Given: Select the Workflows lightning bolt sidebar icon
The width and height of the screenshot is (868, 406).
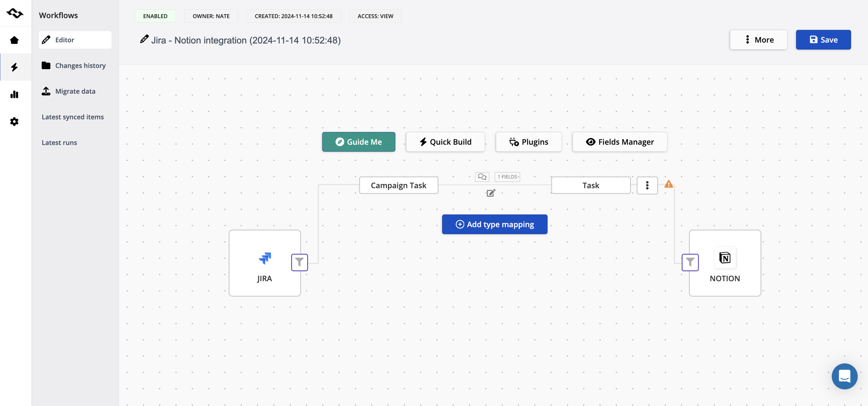Looking at the screenshot, I should point(14,67).
